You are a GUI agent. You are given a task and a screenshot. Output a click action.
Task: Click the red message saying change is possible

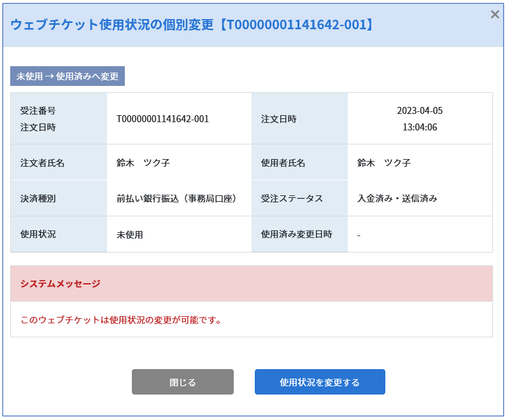pyautogui.click(x=122, y=320)
